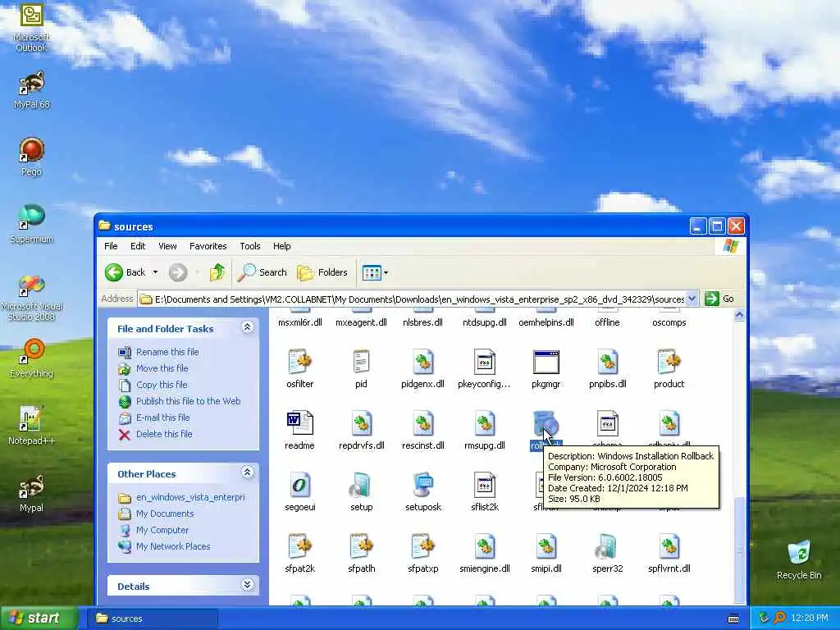This screenshot has height=630, width=840.
Task: Click sources taskbar button
Action: pyautogui.click(x=153, y=619)
